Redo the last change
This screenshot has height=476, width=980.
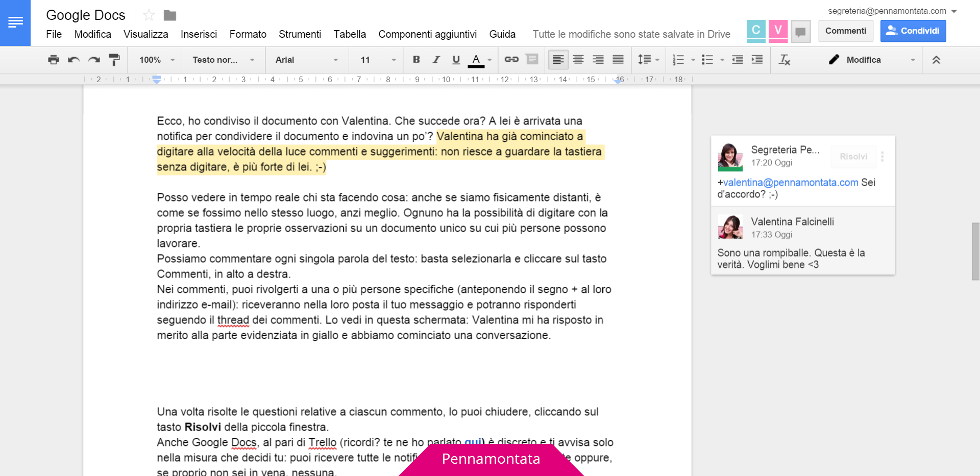94,60
